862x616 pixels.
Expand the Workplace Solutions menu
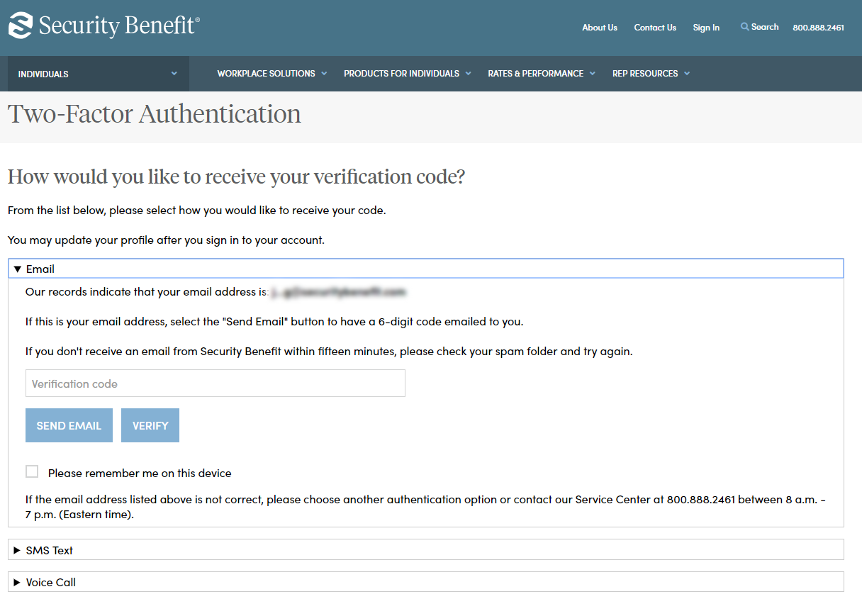[272, 74]
